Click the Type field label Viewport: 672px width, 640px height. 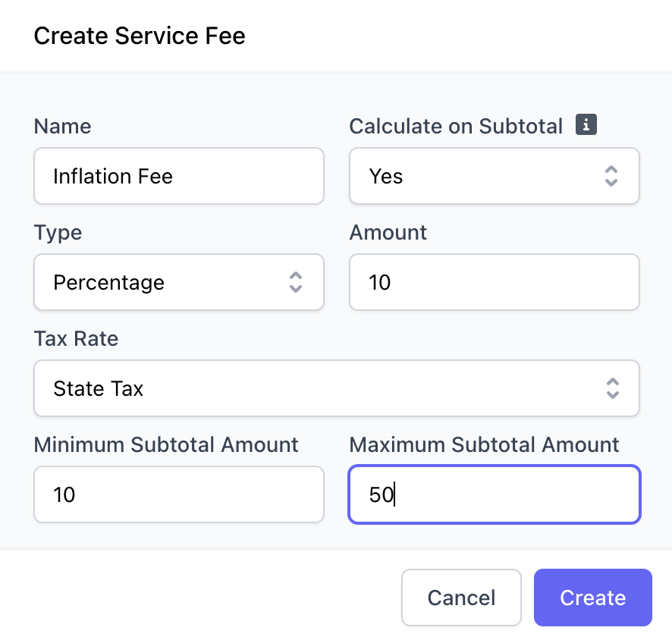[58, 234]
